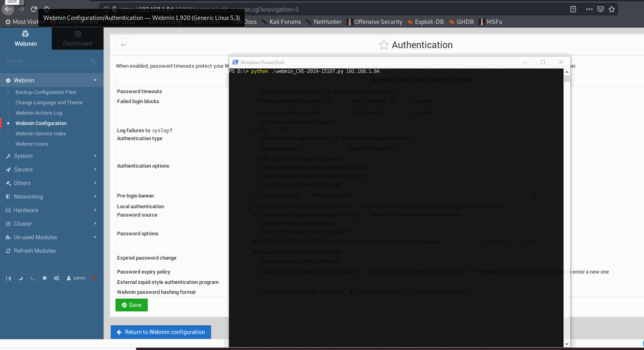Viewport: 644px width, 350px height.
Task: Toggle night mode moon icon
Action: (21, 278)
